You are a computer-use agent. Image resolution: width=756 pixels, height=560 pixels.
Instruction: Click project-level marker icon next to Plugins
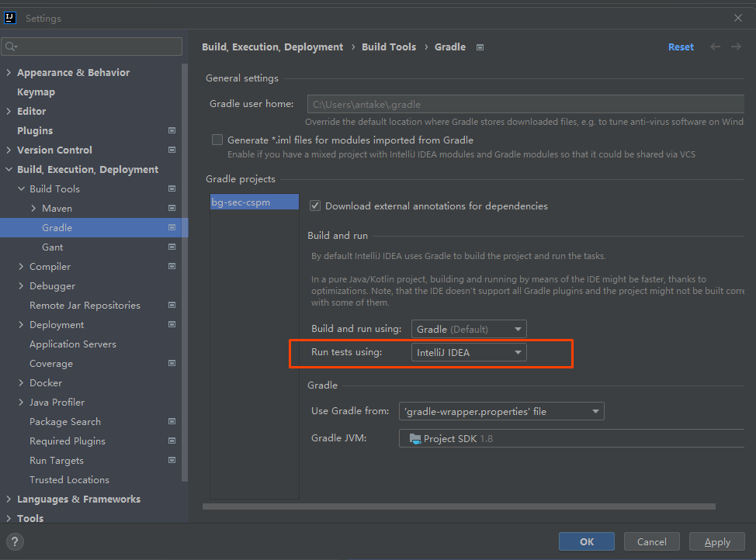[172, 130]
